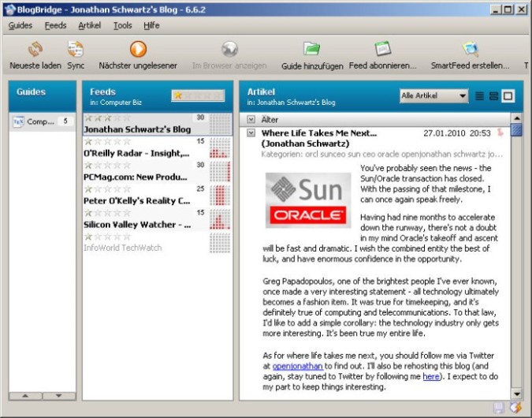Click the Neueste laden toolbar icon

(x=35, y=50)
